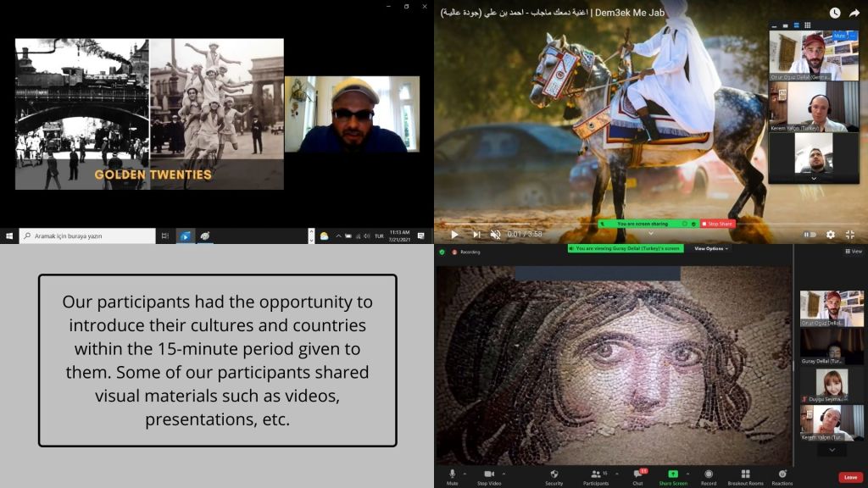
Task: Toggle the YouTube autoplay switch
Action: (810, 235)
